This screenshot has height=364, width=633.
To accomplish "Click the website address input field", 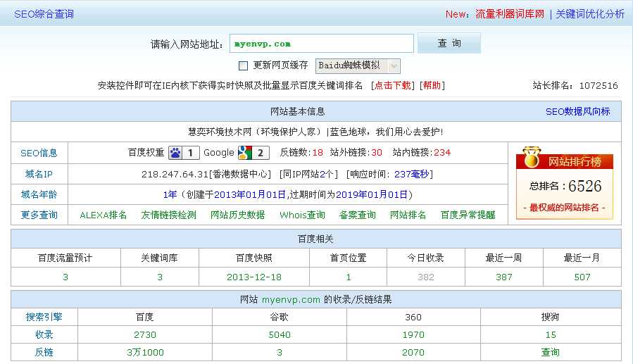I will (322, 44).
